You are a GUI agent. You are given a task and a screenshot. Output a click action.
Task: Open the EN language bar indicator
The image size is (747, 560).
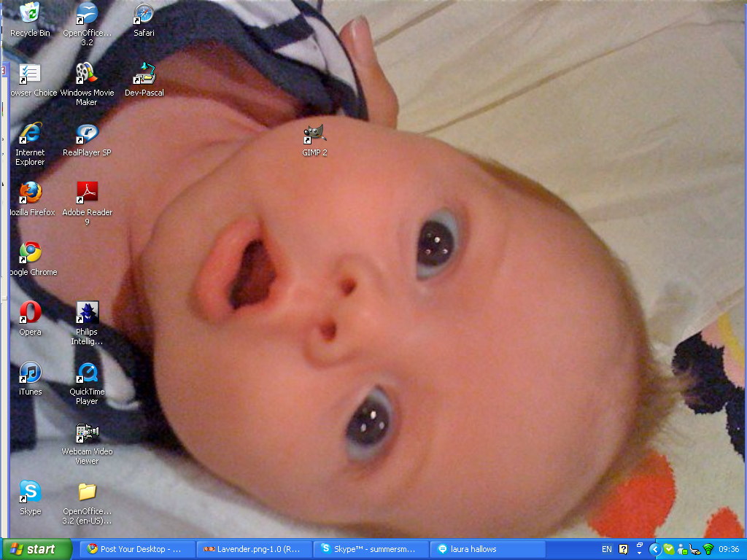point(606,550)
